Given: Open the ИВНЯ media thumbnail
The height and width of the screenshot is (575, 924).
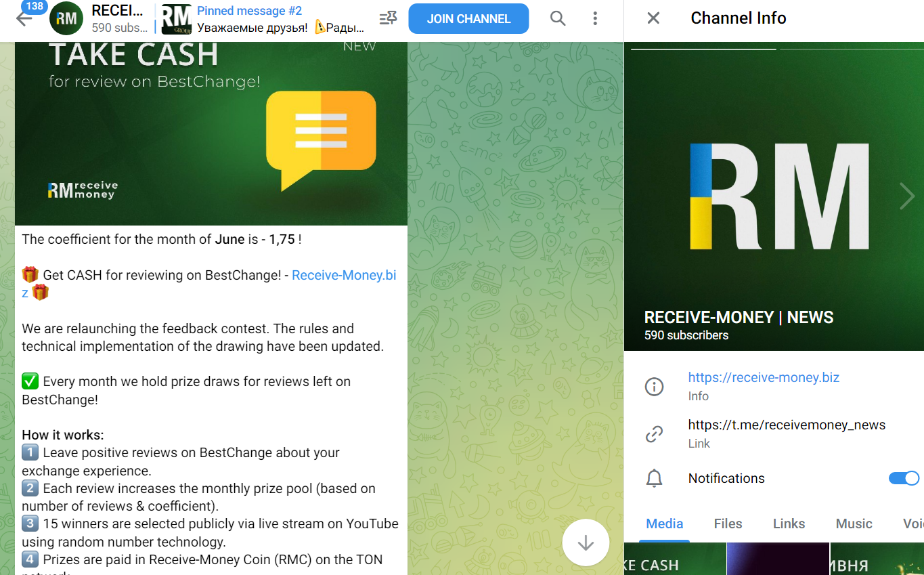Looking at the screenshot, I should [877, 559].
